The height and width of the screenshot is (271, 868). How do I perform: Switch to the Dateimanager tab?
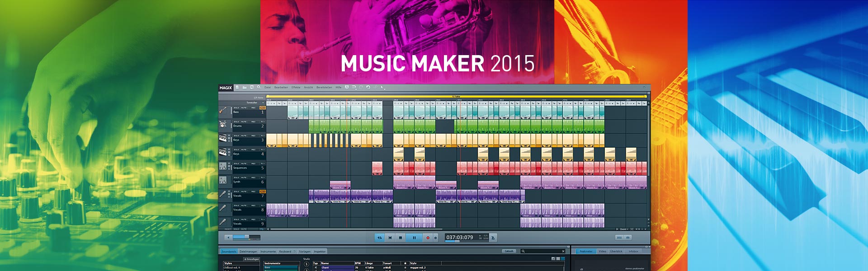pos(248,251)
